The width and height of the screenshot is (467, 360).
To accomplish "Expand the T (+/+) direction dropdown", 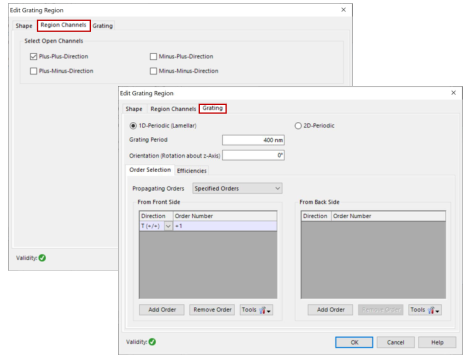I will pos(168,226).
